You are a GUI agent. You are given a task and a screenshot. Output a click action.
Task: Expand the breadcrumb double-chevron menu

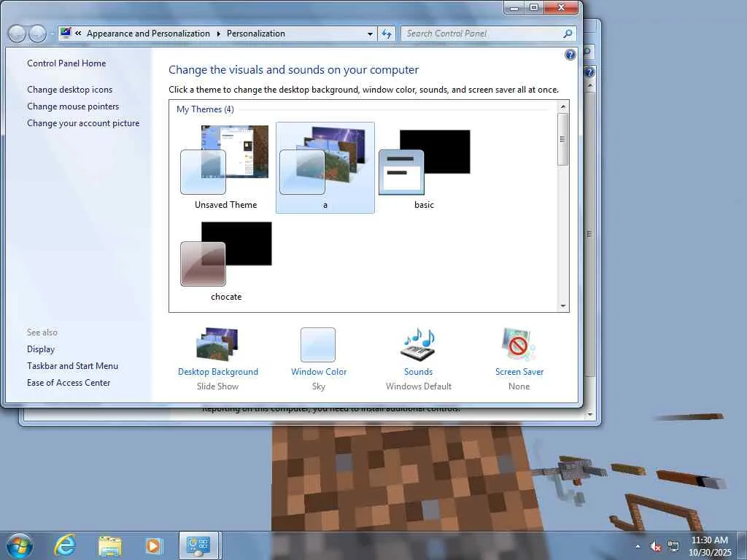tap(78, 34)
